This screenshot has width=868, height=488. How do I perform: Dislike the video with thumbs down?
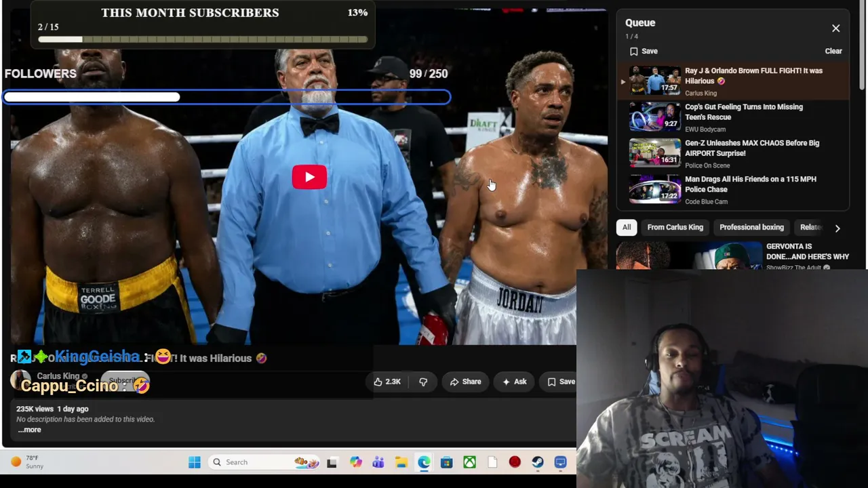point(423,382)
